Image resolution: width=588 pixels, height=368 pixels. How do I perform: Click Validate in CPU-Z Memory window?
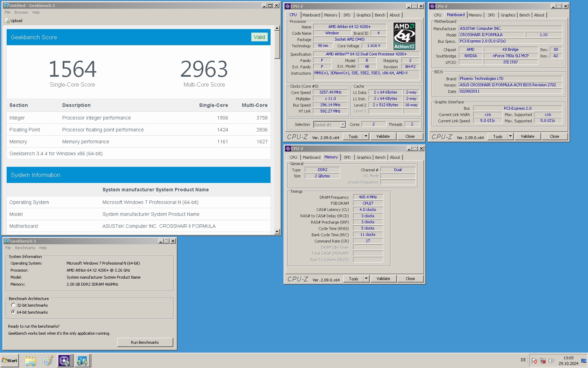point(383,279)
